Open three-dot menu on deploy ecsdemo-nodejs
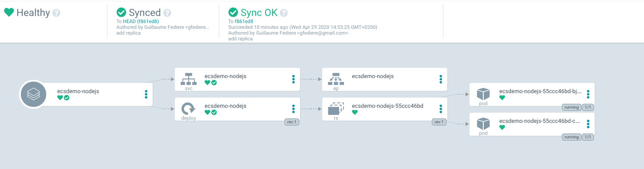Screen dimensions: 644x169 293,109
